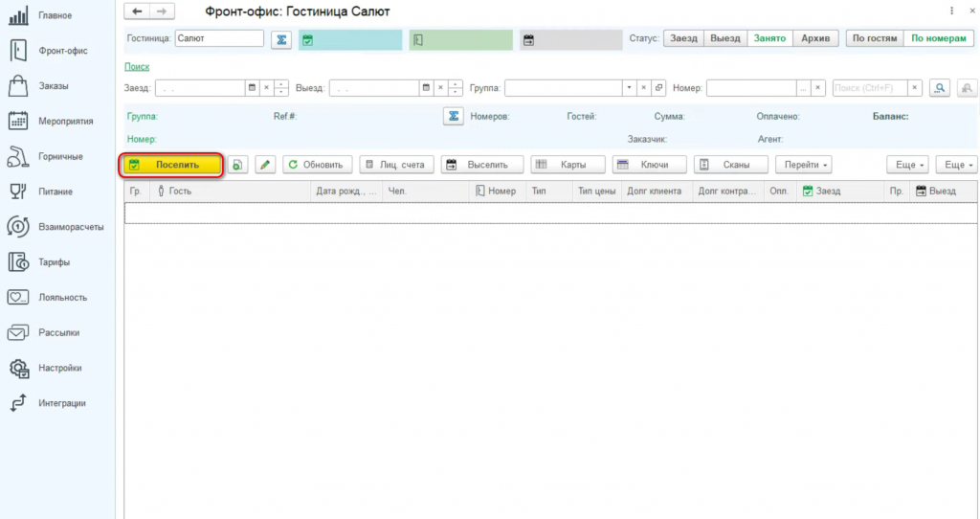The image size is (980, 519).
Task: Open the Перейти dropdown menu
Action: [804, 165]
